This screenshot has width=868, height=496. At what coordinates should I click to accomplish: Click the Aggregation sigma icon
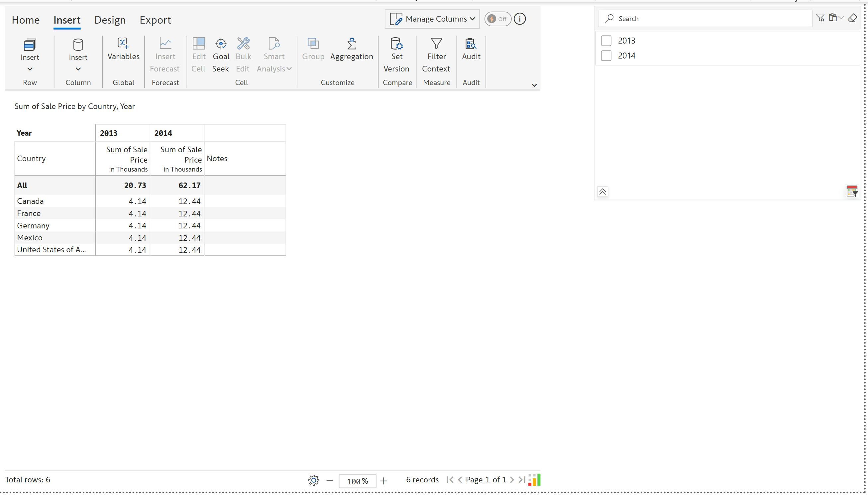click(x=352, y=44)
